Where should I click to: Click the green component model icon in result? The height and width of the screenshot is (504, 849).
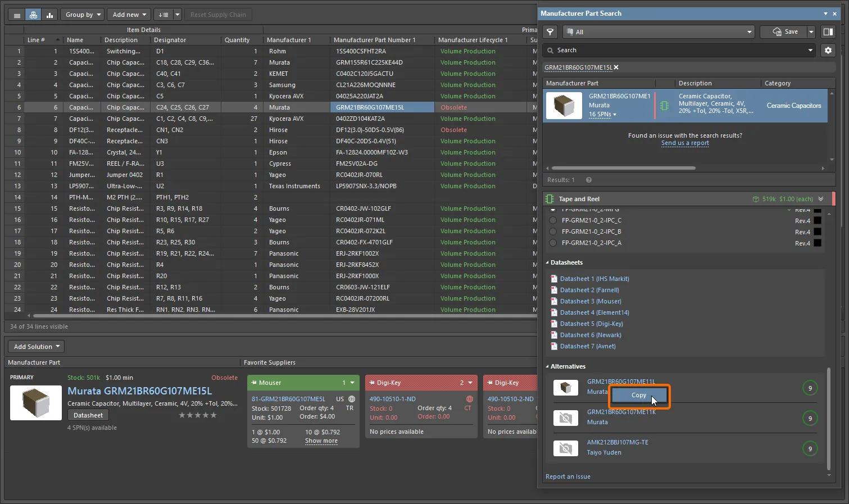[664, 106]
